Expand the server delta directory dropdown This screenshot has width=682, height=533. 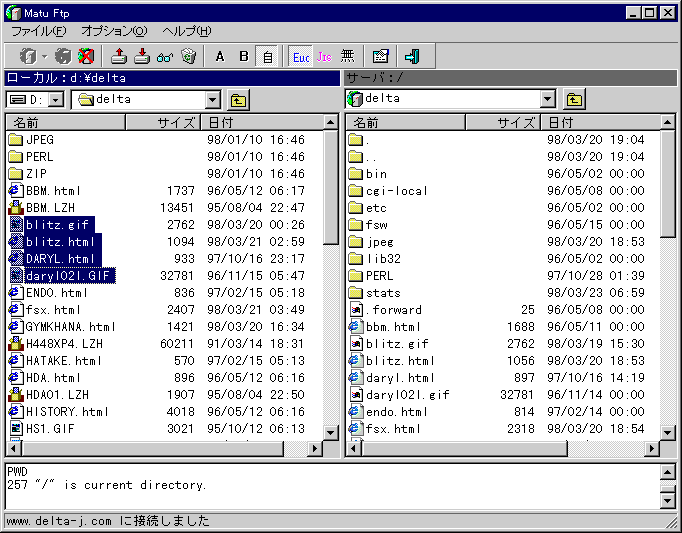[548, 99]
